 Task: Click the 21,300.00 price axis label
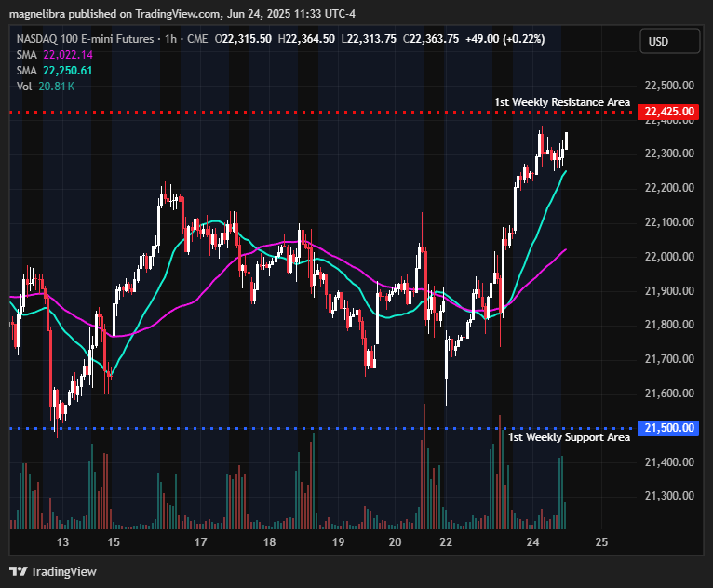[669, 496]
